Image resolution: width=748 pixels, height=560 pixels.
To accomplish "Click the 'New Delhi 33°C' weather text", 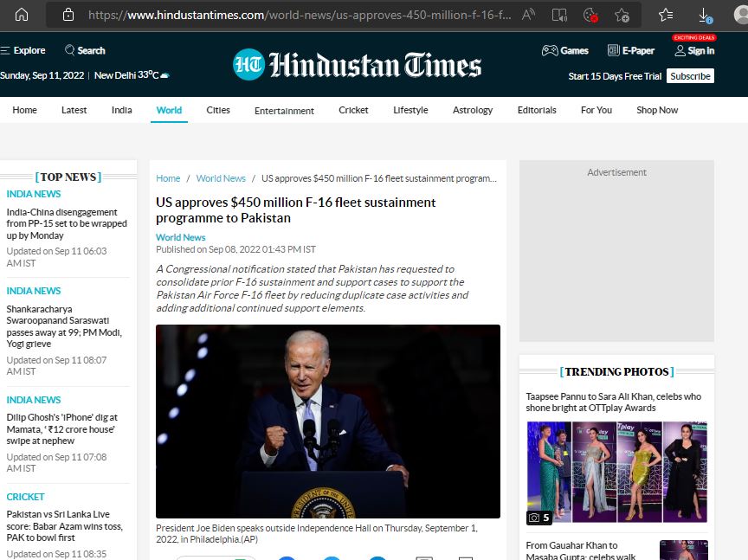I will [x=126, y=75].
